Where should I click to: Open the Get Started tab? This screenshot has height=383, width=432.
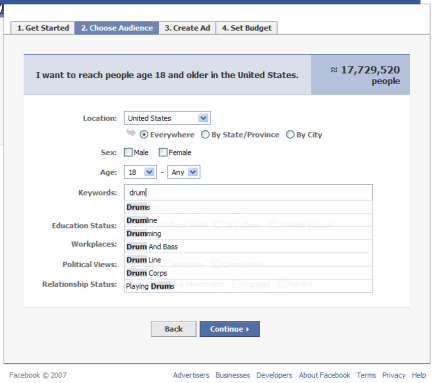[43, 28]
